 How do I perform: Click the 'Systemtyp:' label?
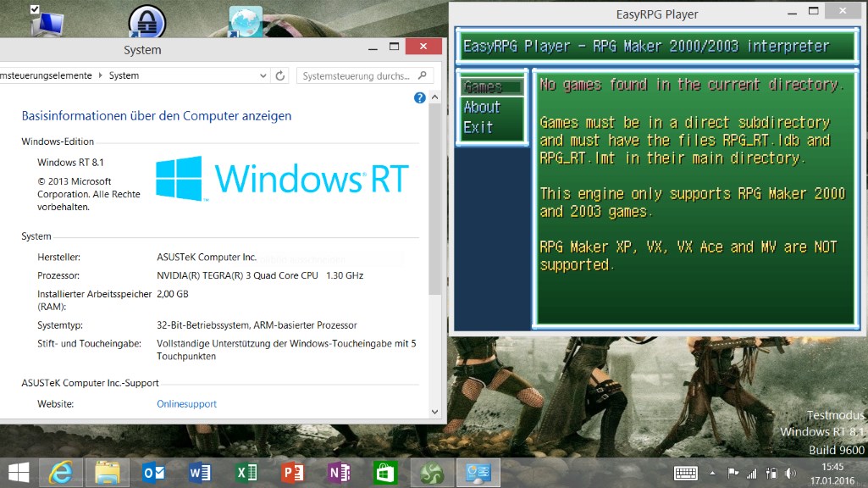tap(60, 325)
